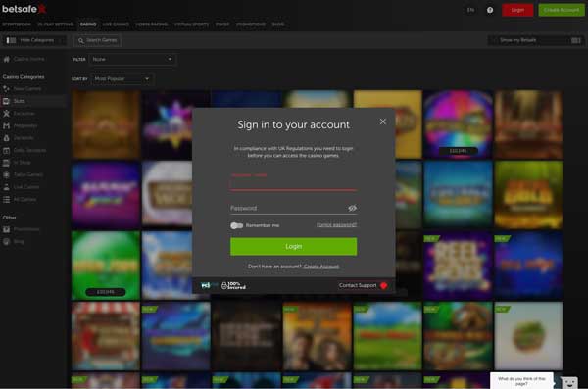Viewport: 588px width, 389px height.
Task: Click the PCI compliance badge
Action: 209,286
